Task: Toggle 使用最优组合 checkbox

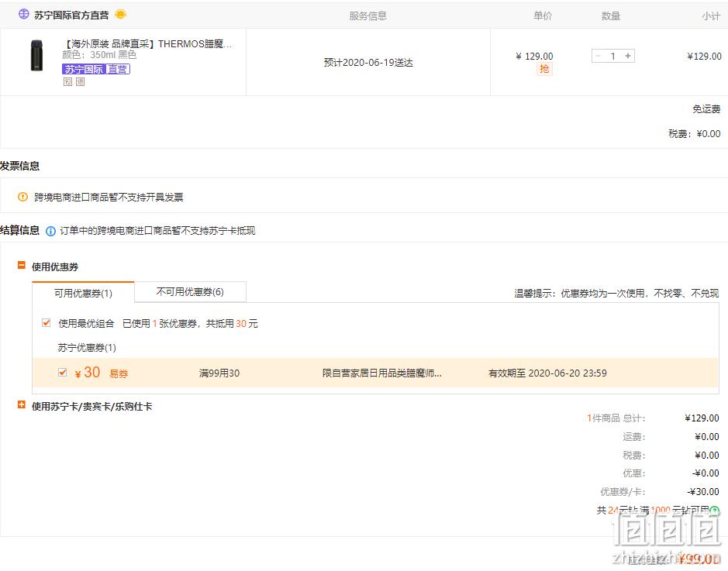Action: pyautogui.click(x=46, y=323)
